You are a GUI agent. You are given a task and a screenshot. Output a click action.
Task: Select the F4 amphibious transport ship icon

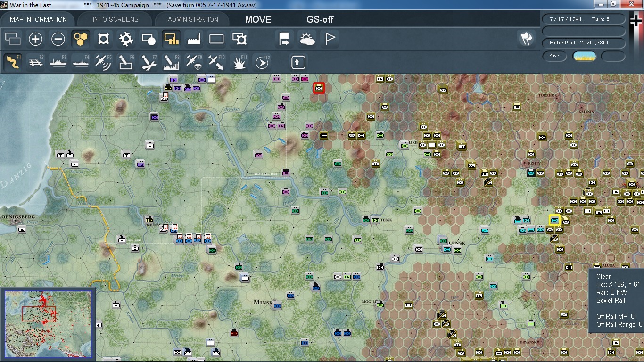[81, 62]
